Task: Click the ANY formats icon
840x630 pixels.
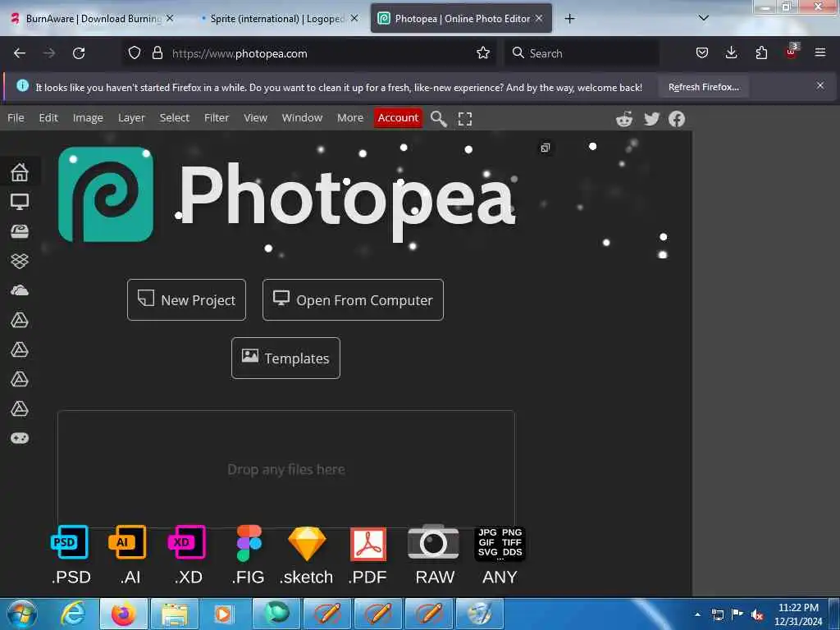Action: pos(500,544)
